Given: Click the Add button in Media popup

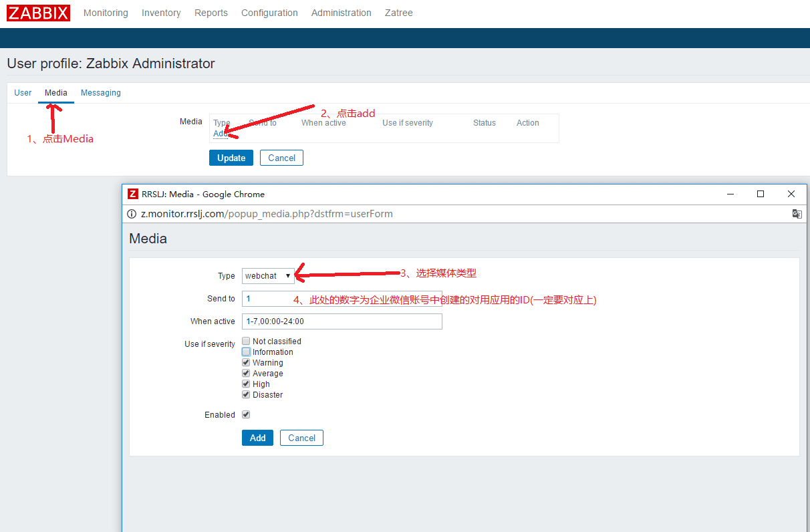Looking at the screenshot, I should point(257,438).
